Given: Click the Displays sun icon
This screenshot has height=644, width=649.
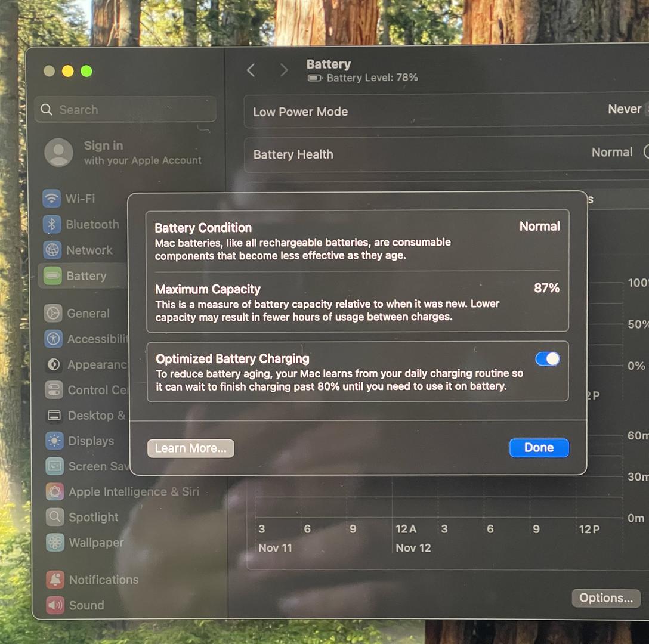Looking at the screenshot, I should click(x=55, y=441).
